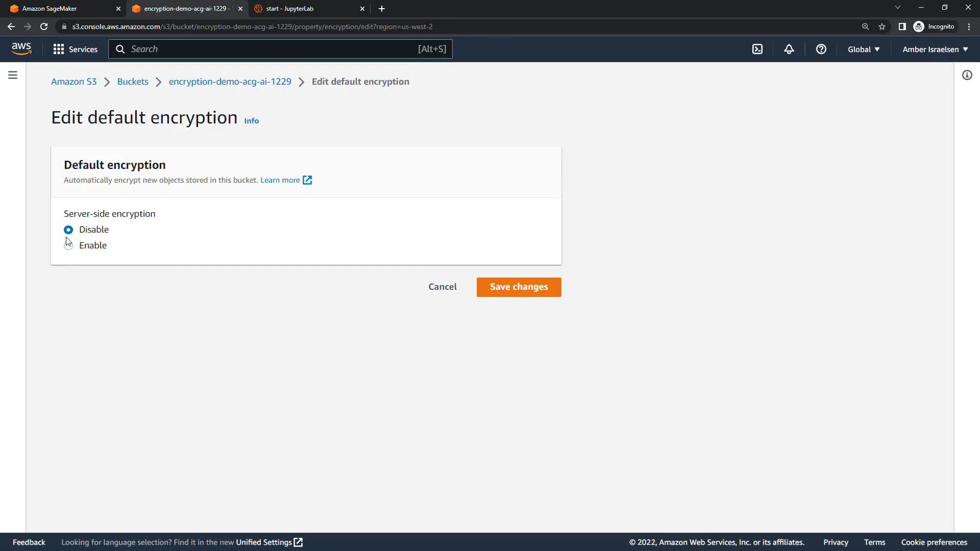Bookmark this page with star icon
Screen dimensions: 980x551
tap(882, 27)
